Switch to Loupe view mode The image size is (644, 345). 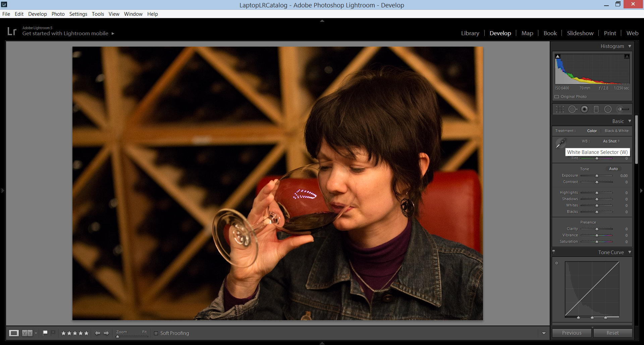(14, 333)
